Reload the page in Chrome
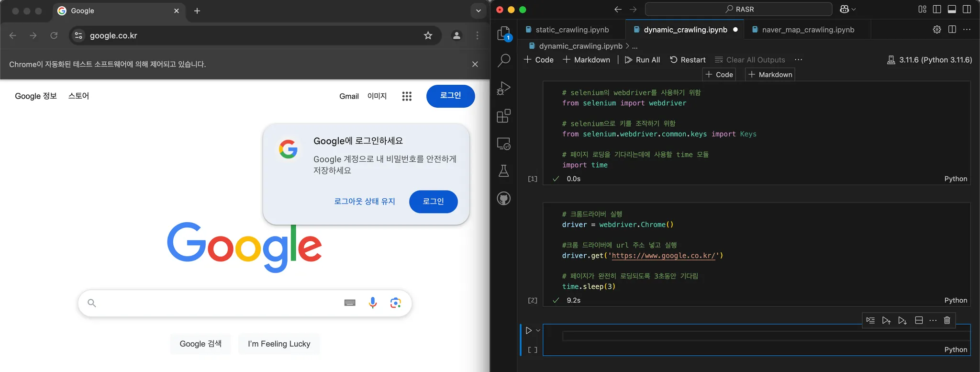980x372 pixels. click(x=54, y=35)
